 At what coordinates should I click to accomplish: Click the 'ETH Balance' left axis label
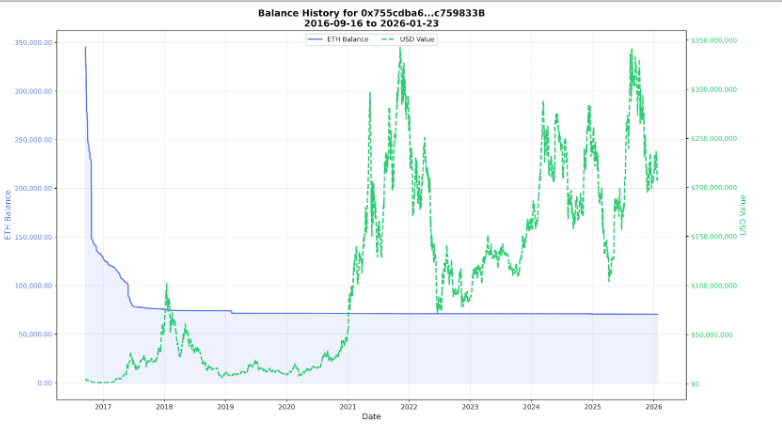7,215
